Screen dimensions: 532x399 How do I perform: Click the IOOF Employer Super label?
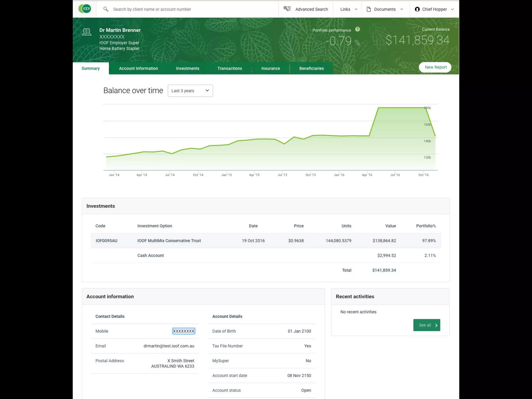[x=119, y=43]
